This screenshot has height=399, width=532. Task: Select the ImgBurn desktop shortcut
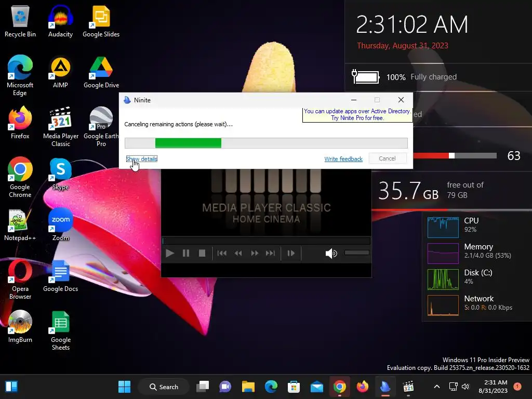pyautogui.click(x=20, y=327)
